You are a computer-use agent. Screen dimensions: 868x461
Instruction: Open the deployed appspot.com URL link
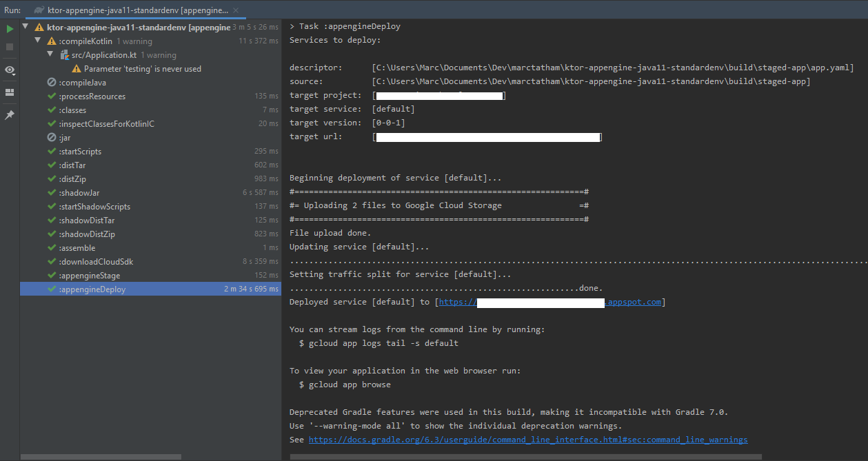coord(549,302)
